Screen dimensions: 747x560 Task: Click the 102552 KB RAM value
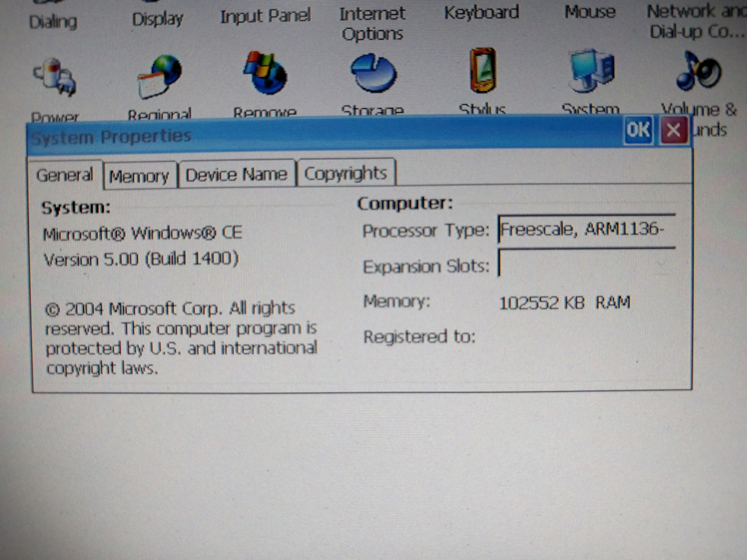565,303
